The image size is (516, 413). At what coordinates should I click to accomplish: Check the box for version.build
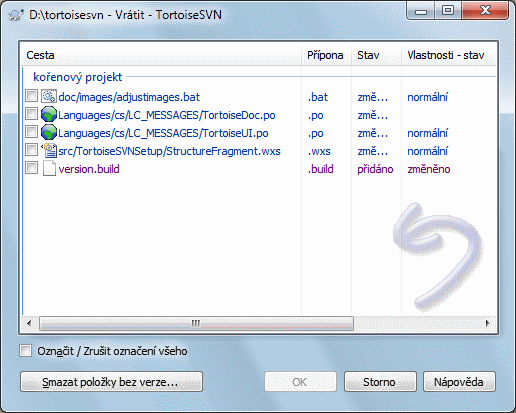click(31, 168)
